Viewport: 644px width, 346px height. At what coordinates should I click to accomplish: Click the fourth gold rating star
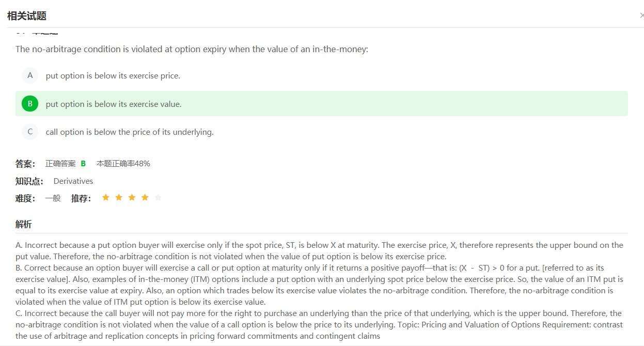[x=145, y=197]
